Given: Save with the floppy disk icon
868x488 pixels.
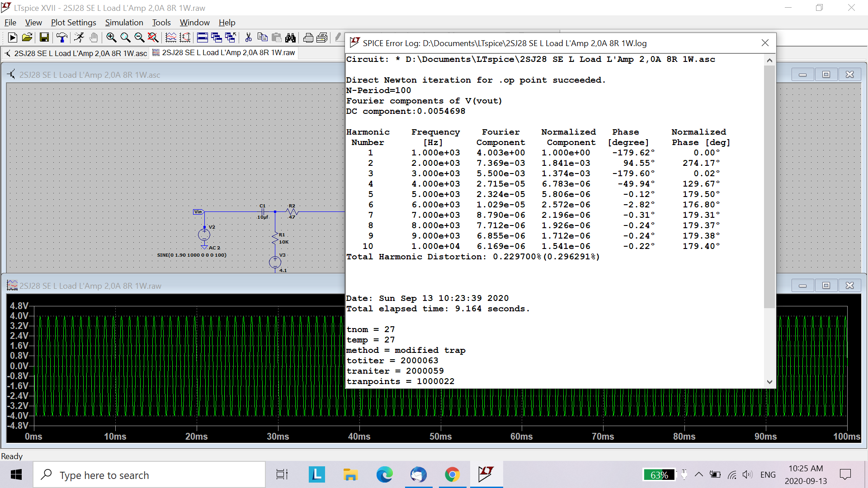Looking at the screenshot, I should [44, 38].
